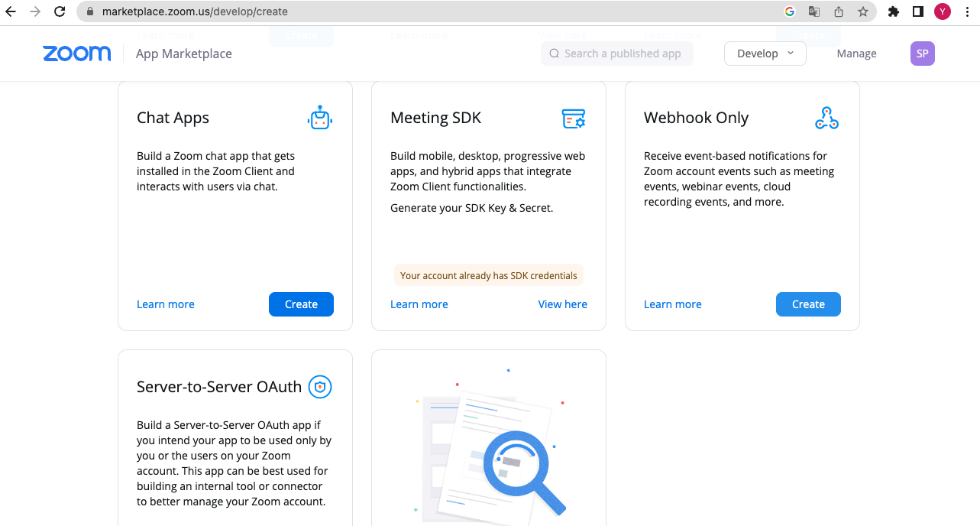The image size is (980, 526).
Task: Click the browser share icon
Action: pyautogui.click(x=837, y=11)
